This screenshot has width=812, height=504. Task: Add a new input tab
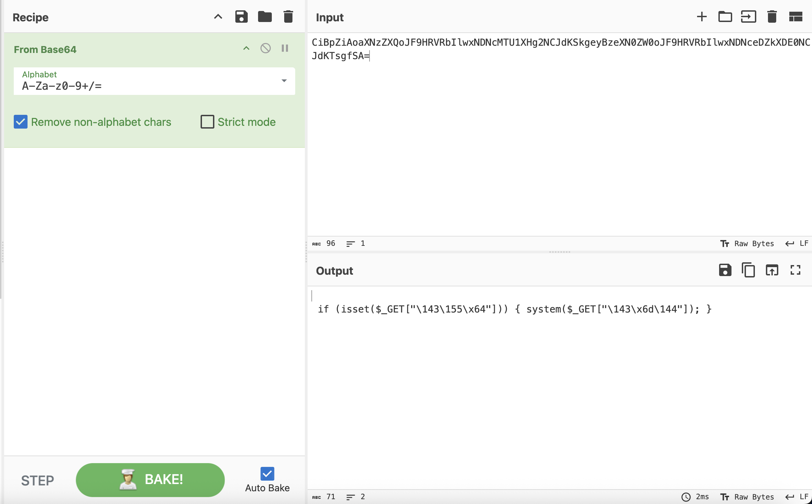click(x=702, y=17)
